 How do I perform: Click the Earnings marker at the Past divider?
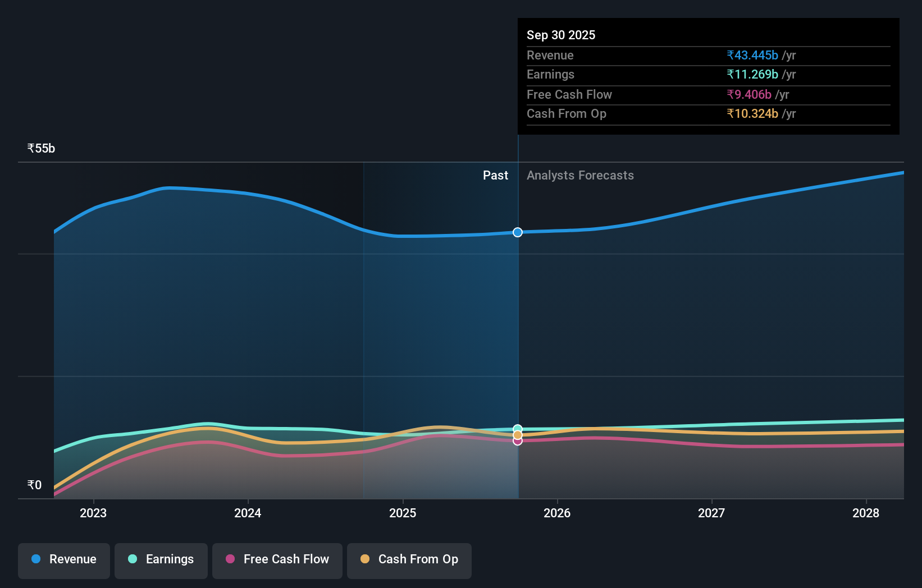click(x=517, y=428)
